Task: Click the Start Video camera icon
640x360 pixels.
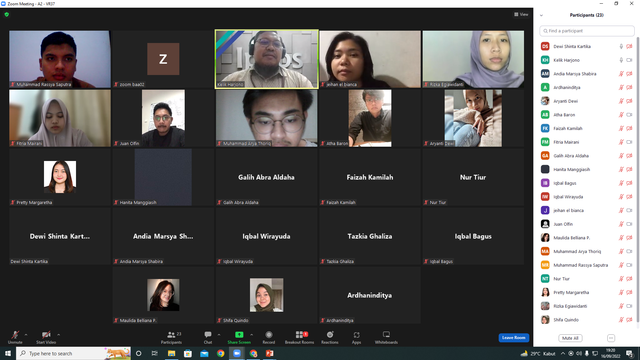Action: pos(46,335)
